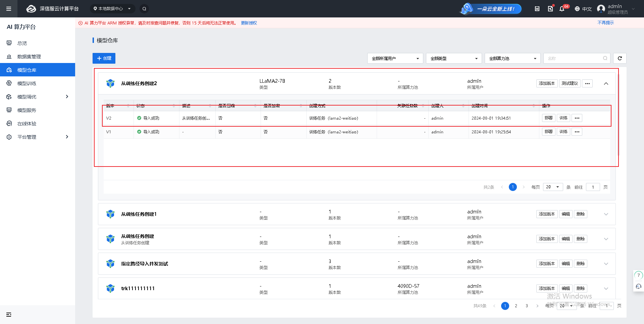Viewport: 644px width, 324px height.
Task: Expand the trk111111111 model card
Action: 606,288
